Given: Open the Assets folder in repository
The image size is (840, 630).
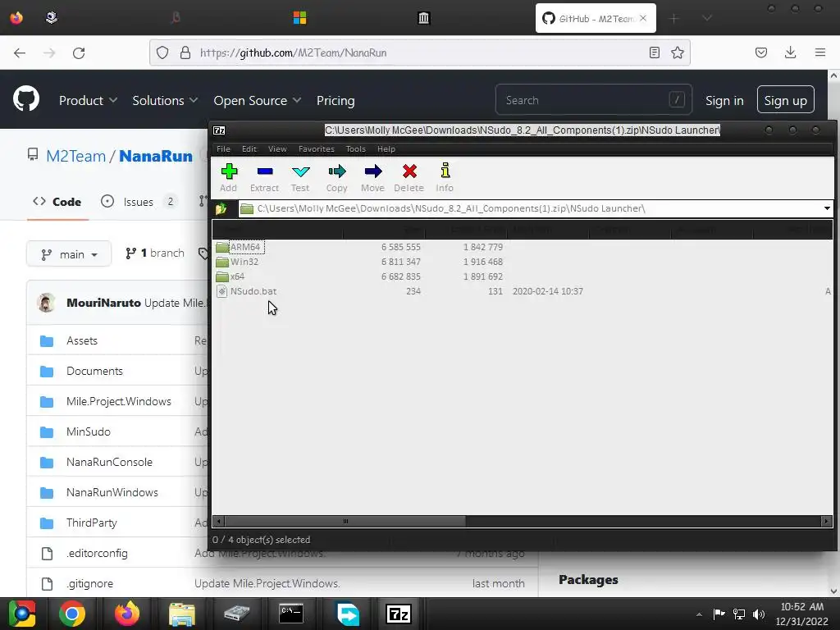Looking at the screenshot, I should pos(82,340).
